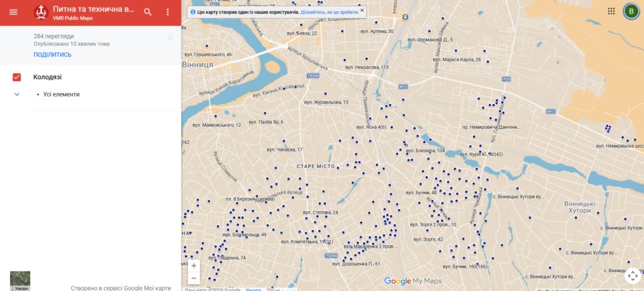Open the hamburger menu in the red header

coord(14,12)
